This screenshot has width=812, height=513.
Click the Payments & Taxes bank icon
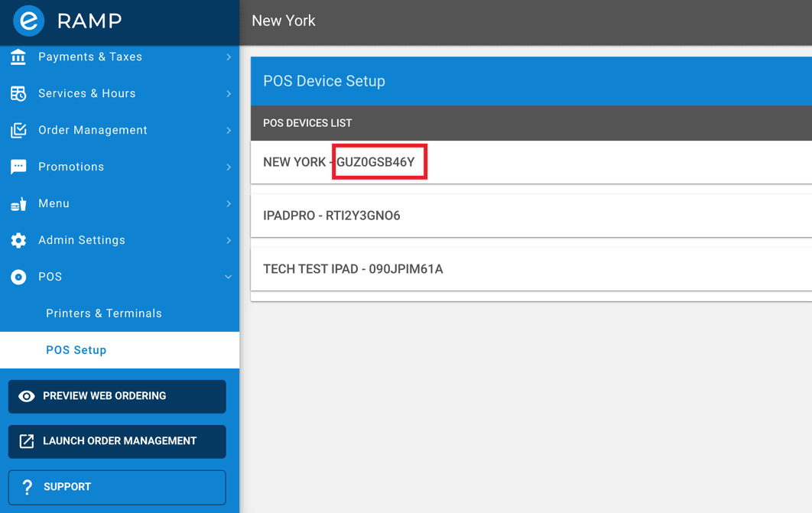(x=18, y=57)
